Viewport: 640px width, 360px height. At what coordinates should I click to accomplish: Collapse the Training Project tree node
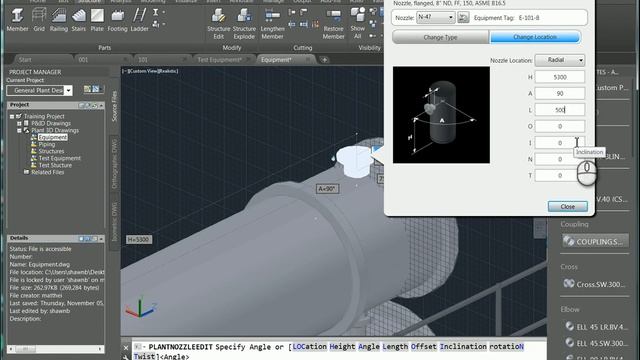pos(12,116)
